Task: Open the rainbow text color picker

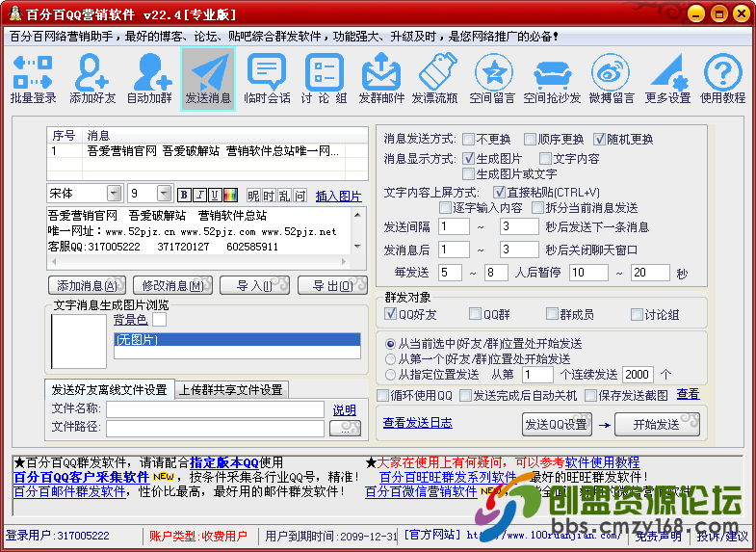Action: [231, 195]
